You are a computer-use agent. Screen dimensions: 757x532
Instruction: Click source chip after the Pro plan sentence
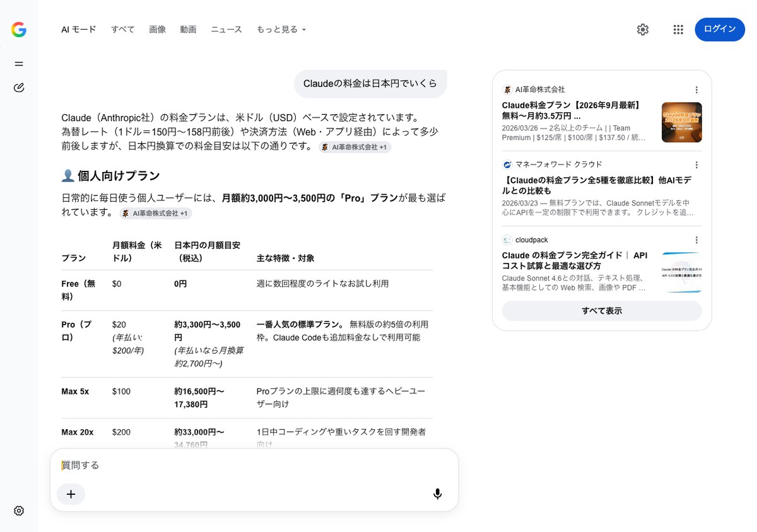(x=156, y=214)
